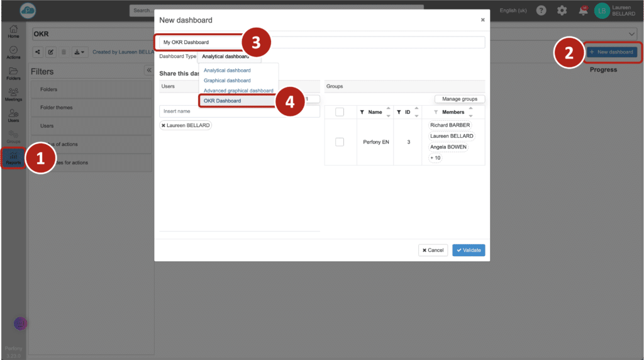
Task: Click the Reports sidebar icon
Action: pyautogui.click(x=13, y=157)
